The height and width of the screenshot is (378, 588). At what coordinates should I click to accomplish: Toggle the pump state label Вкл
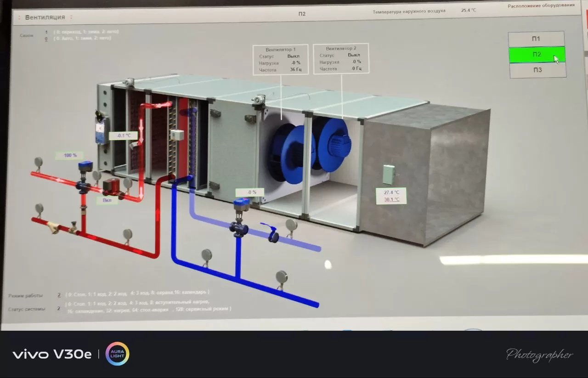[x=107, y=201]
